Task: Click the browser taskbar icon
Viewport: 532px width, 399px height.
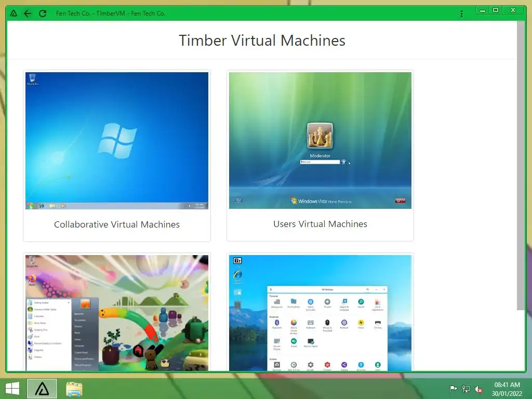Action: 42,389
